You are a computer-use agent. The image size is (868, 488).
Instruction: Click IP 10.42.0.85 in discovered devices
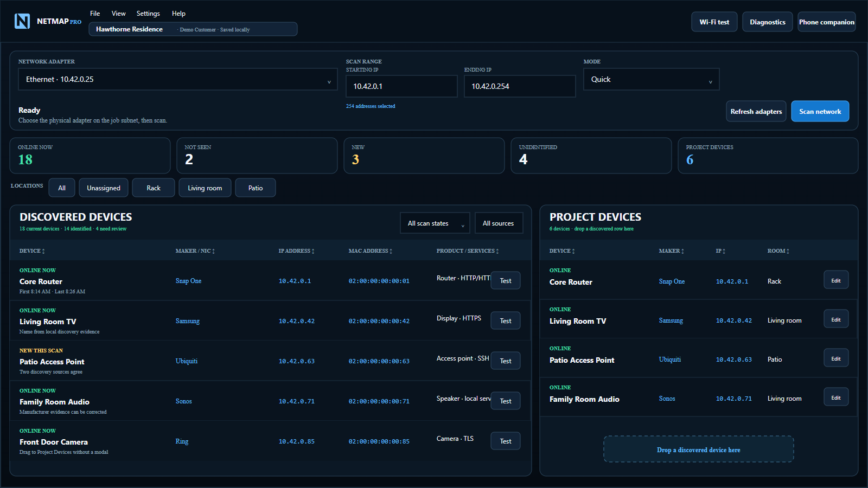[x=297, y=441]
